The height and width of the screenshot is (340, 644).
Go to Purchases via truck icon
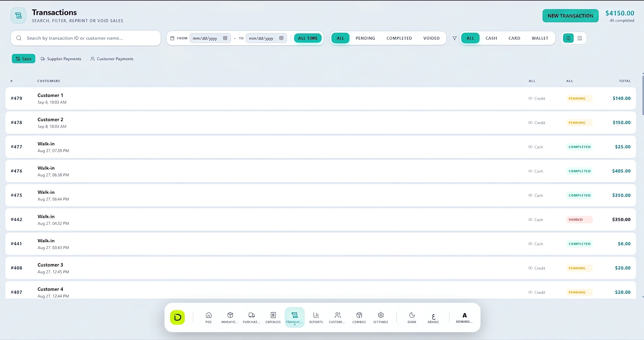pos(251,317)
